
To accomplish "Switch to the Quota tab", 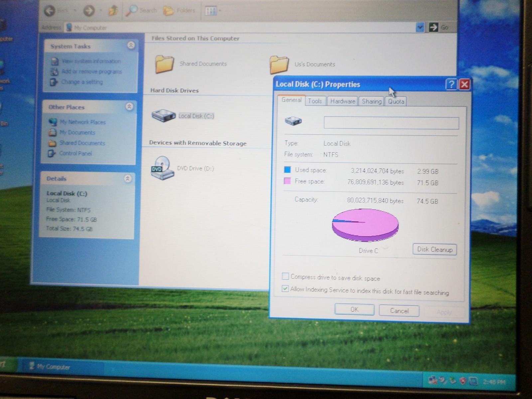I will [x=396, y=101].
